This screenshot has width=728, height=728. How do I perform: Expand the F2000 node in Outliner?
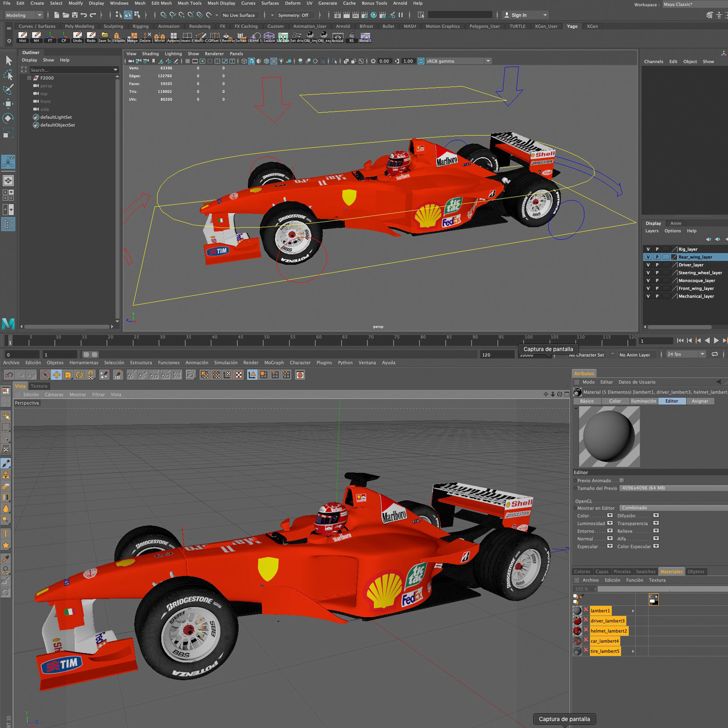click(x=29, y=78)
